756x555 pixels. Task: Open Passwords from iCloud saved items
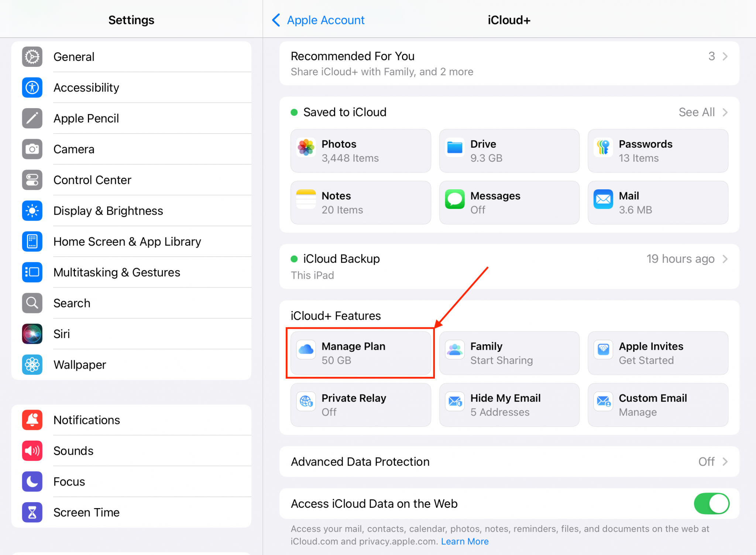coord(603,147)
